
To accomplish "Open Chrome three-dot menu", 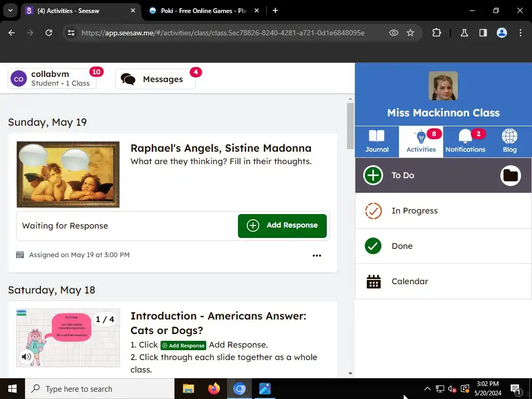I will [521, 33].
